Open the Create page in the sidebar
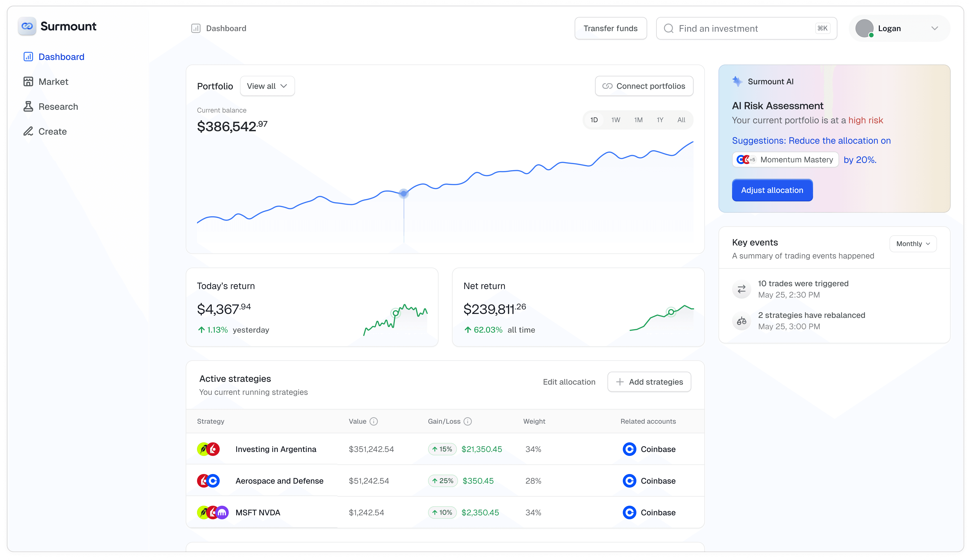Screen dimensions: 971x560 (x=52, y=132)
